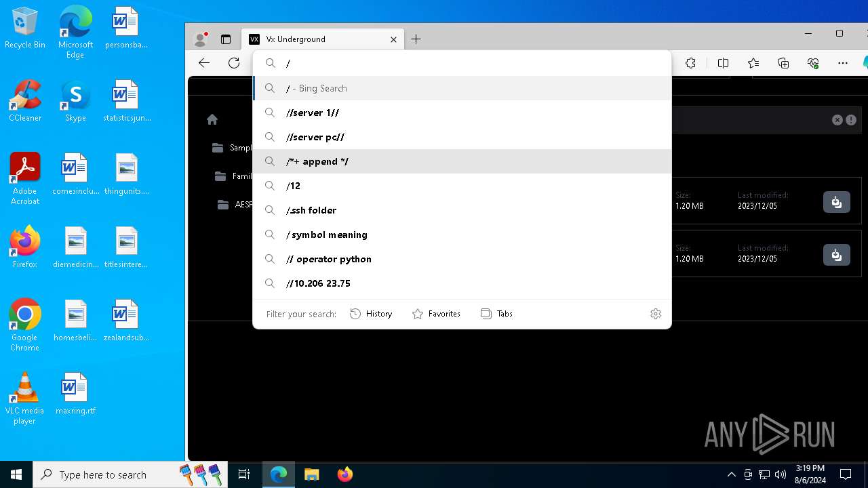
Task: Open the Favorites star toolbar icon
Action: (x=753, y=63)
